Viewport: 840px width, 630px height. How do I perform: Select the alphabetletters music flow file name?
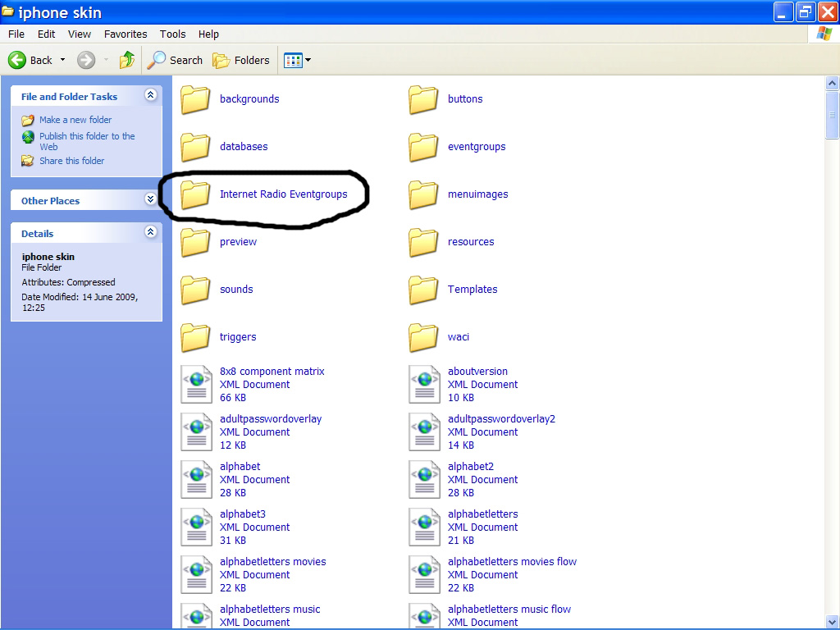509,609
